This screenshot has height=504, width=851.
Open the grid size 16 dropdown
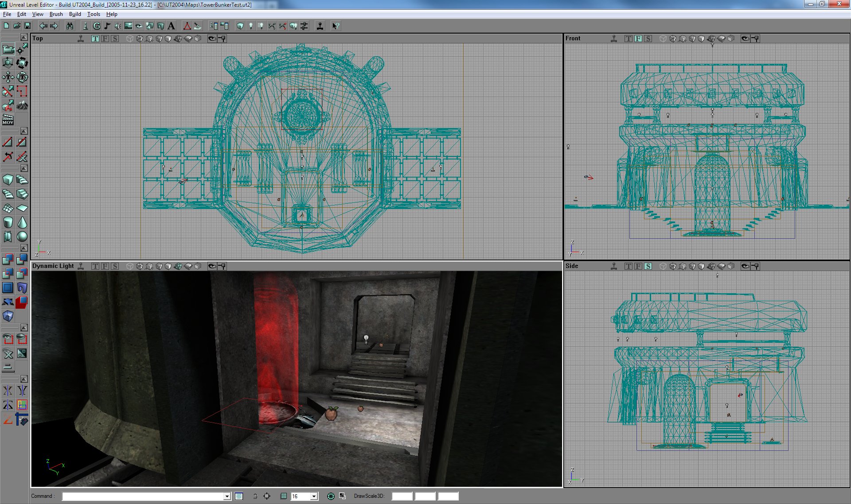coord(314,496)
